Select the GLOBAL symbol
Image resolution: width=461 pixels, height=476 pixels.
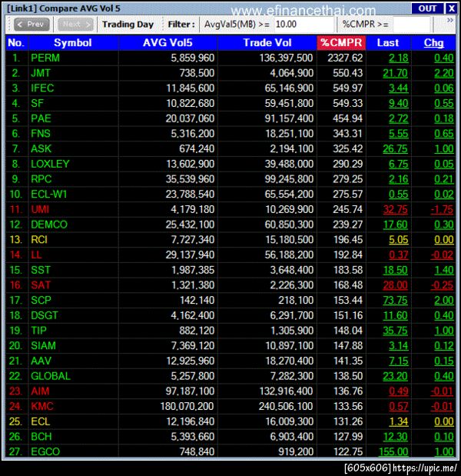click(x=51, y=376)
